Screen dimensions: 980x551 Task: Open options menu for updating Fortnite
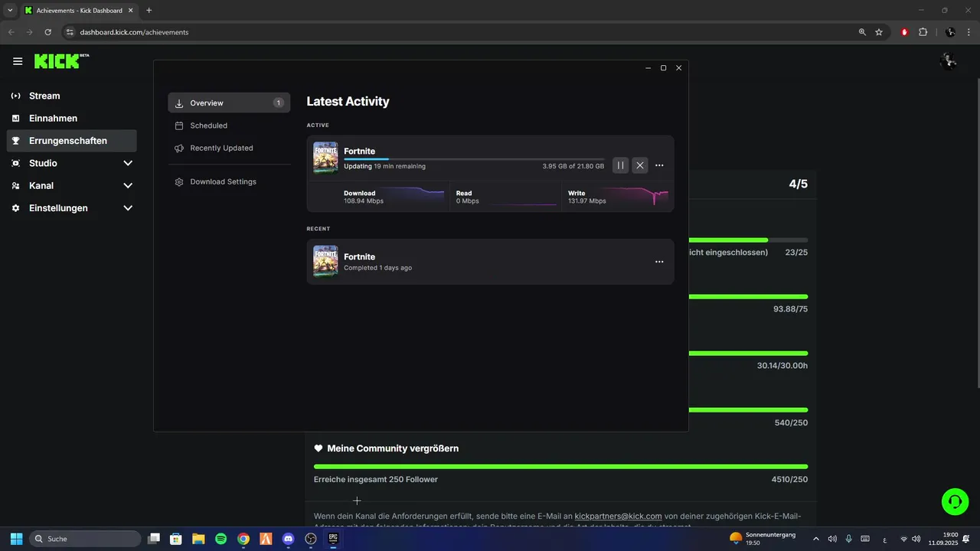point(659,165)
